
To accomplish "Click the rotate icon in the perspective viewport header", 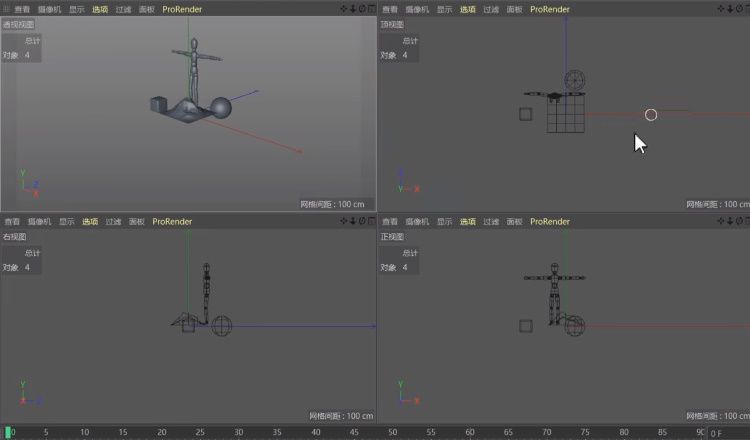I will pyautogui.click(x=361, y=9).
